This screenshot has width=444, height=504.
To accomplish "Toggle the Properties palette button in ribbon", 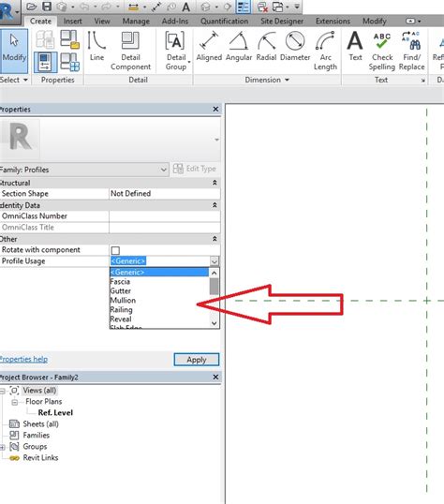I will [x=45, y=62].
